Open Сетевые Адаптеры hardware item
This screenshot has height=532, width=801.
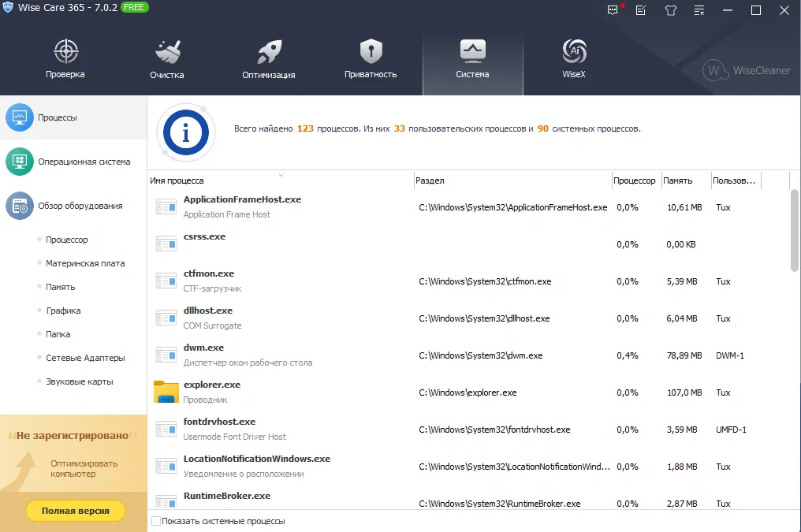point(85,358)
